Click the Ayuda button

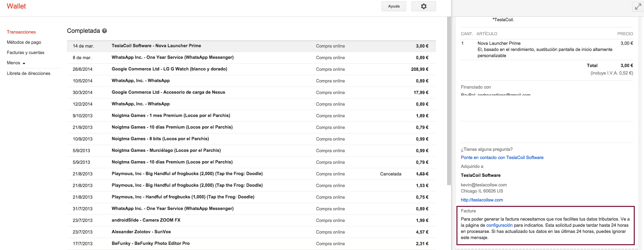[x=394, y=6]
